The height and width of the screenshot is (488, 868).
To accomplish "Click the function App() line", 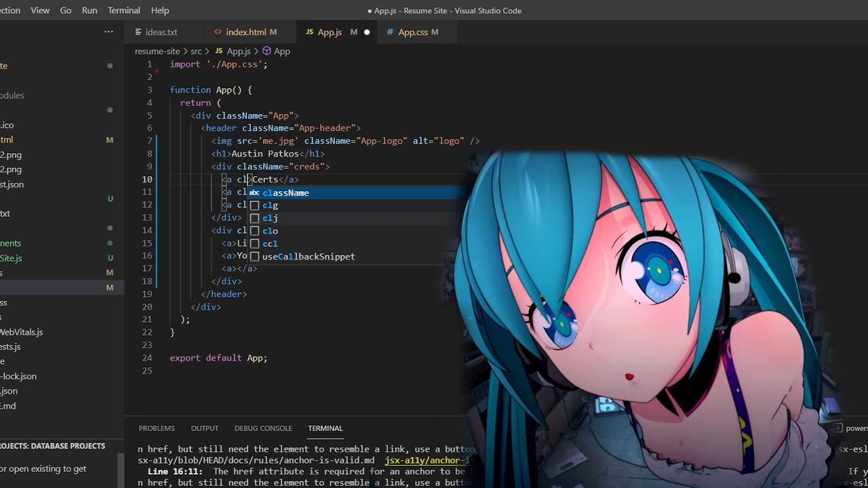I will 211,90.
